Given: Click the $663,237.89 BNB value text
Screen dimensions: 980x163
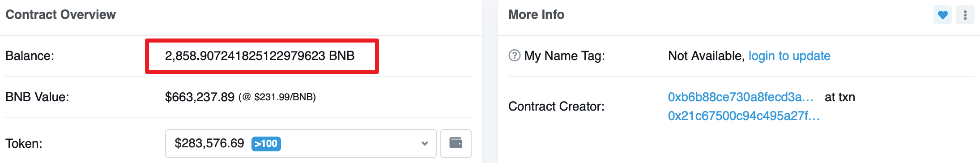Looking at the screenshot, I should coord(200,97).
